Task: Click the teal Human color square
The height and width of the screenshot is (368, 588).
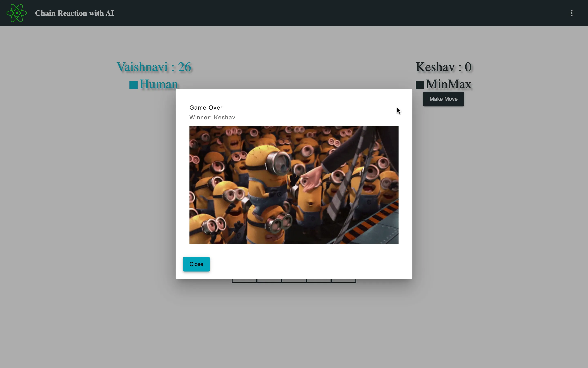Action: click(x=133, y=85)
